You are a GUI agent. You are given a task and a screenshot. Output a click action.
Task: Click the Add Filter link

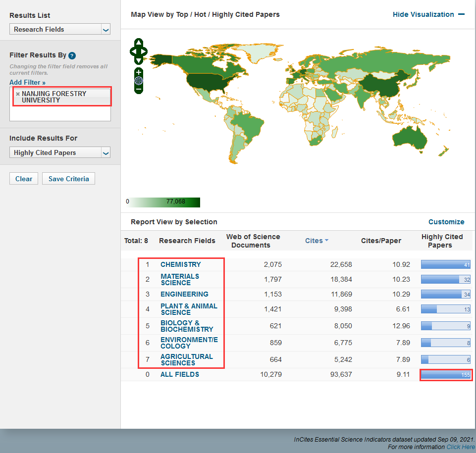(27, 82)
